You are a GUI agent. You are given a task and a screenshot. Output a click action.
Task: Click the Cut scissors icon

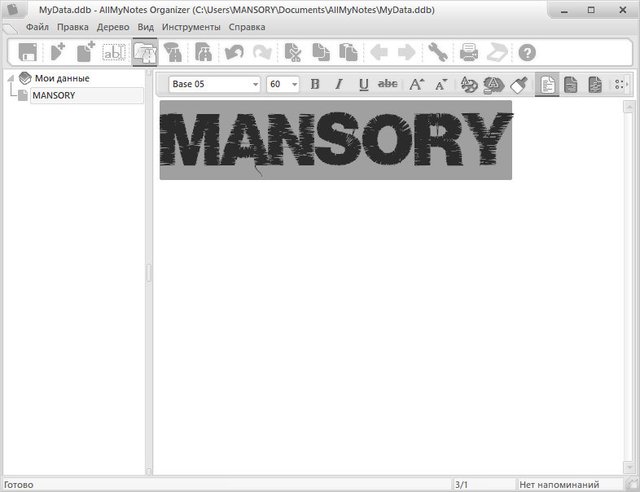point(293,52)
